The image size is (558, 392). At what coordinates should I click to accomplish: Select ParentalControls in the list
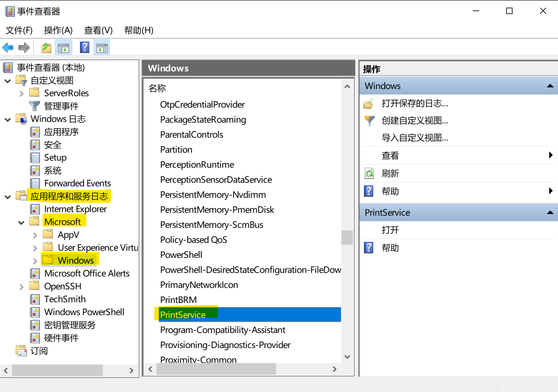191,135
